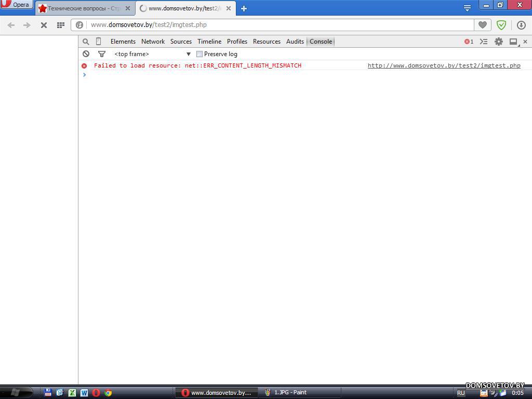
Task: Launch Word from the taskbar
Action: click(84, 393)
